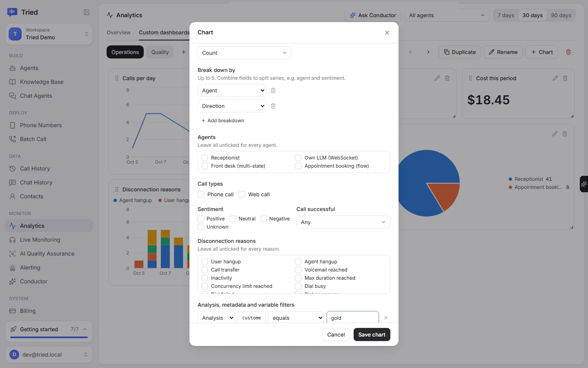Switch to the Overview tab

pyautogui.click(x=118, y=32)
